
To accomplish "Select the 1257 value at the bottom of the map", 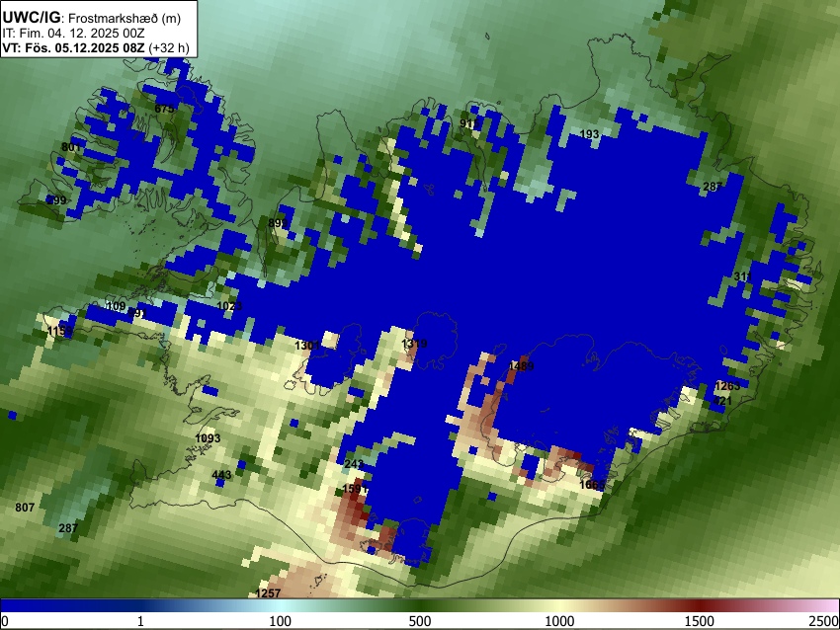I will (268, 593).
